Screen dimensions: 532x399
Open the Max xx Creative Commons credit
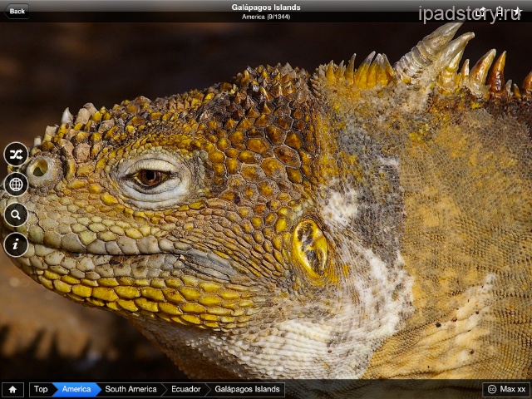pos(506,389)
